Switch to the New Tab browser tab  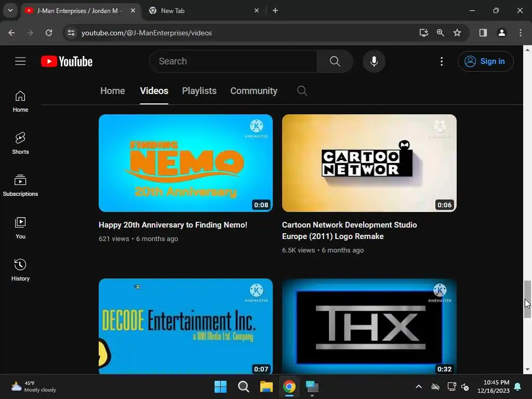point(204,10)
